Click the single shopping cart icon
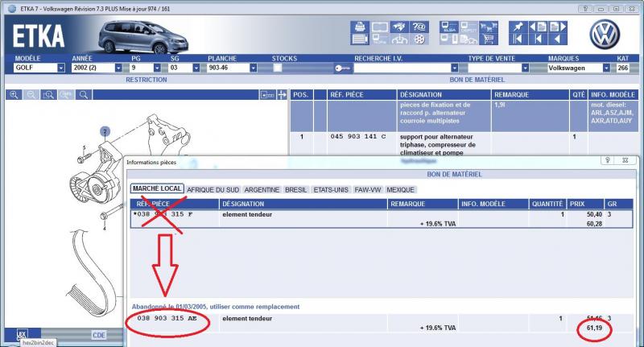The height and width of the screenshot is (347, 644). coord(489,39)
